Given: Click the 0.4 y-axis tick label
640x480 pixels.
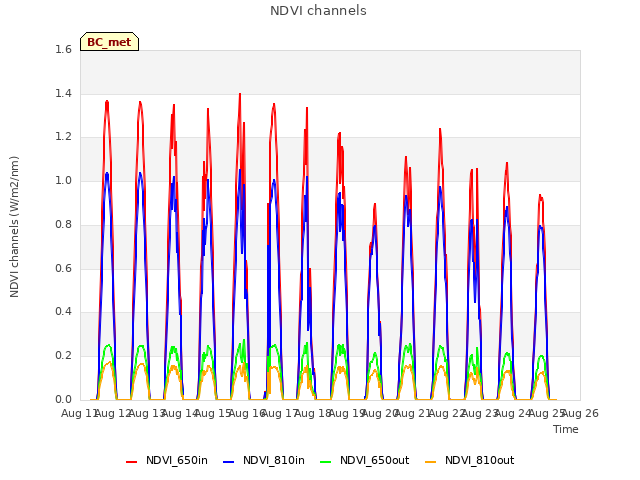Looking at the screenshot, I should click(63, 311).
